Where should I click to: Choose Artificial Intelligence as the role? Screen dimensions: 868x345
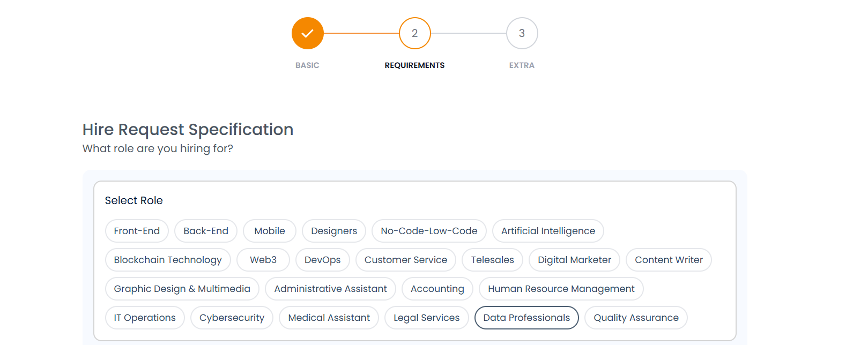coord(548,231)
